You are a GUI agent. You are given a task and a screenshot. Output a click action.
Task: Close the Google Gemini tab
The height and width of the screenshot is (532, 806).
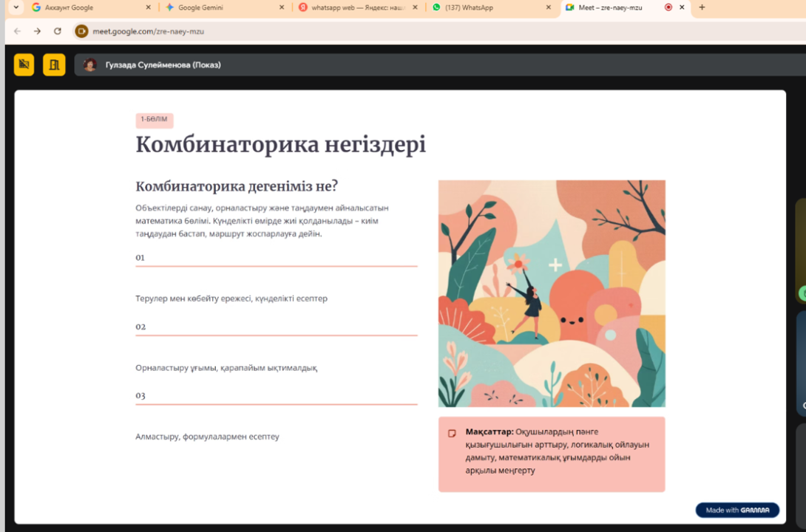(x=281, y=7)
